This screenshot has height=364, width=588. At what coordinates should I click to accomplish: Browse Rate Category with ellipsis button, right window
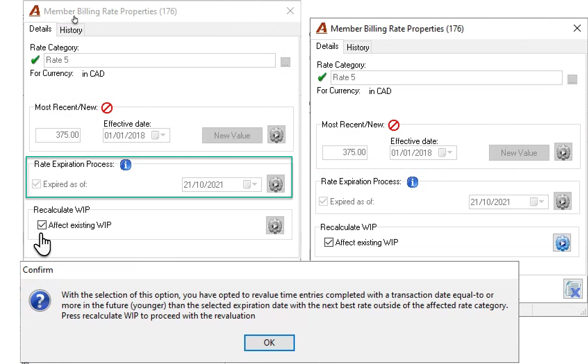pyautogui.click(x=572, y=79)
